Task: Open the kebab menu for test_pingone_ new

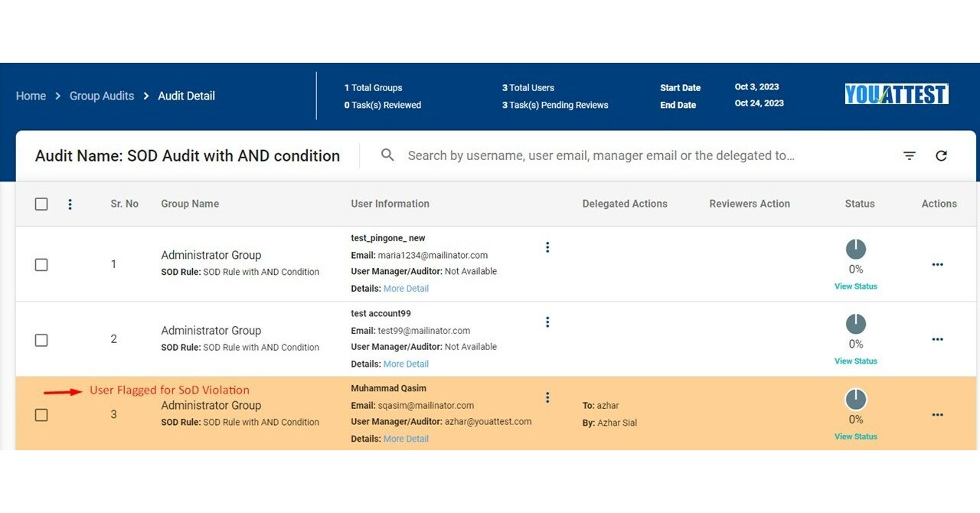Action: tap(547, 247)
